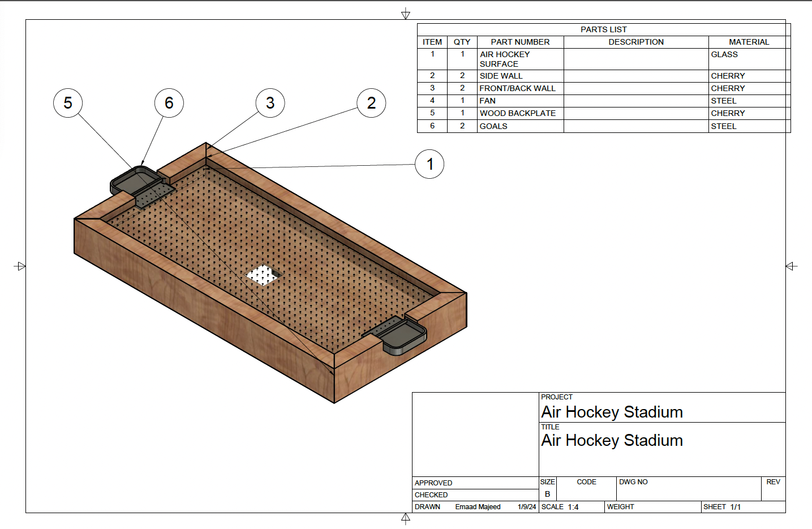The width and height of the screenshot is (812, 529).
Task: Click the white fan opening on the surface
Action: pos(264,275)
